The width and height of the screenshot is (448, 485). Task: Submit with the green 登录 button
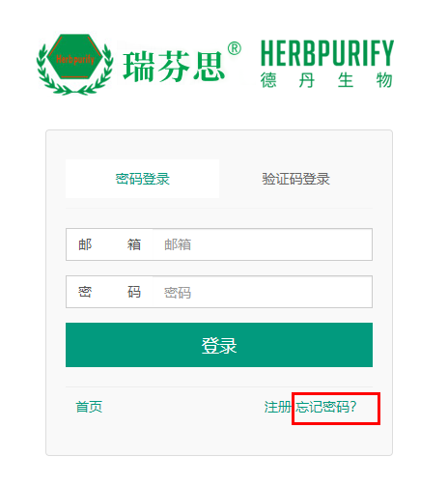(219, 345)
